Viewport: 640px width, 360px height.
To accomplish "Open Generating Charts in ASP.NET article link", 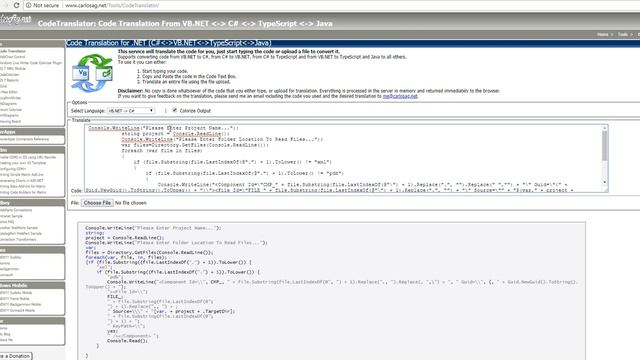I will click(22, 180).
